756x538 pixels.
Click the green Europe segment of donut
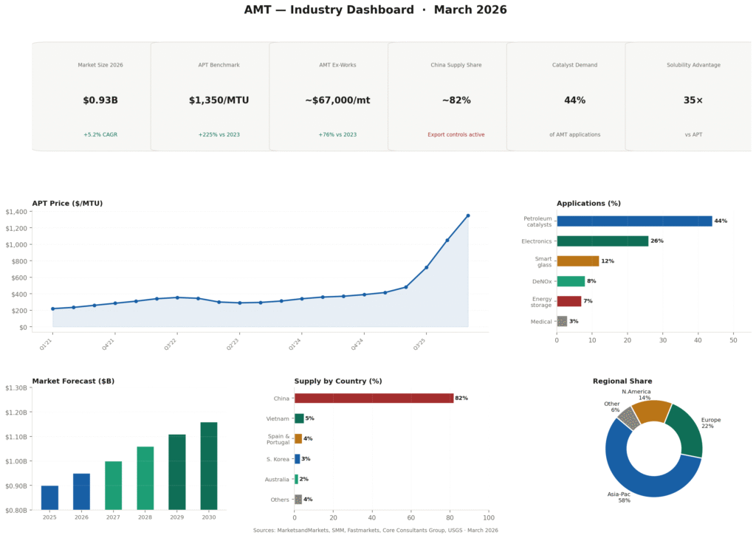point(688,430)
